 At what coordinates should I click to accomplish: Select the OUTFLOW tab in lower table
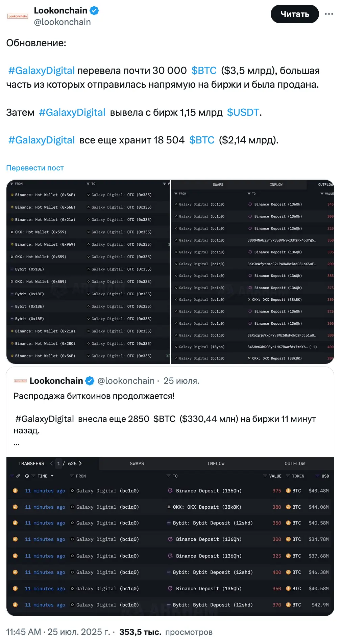pos(294,463)
